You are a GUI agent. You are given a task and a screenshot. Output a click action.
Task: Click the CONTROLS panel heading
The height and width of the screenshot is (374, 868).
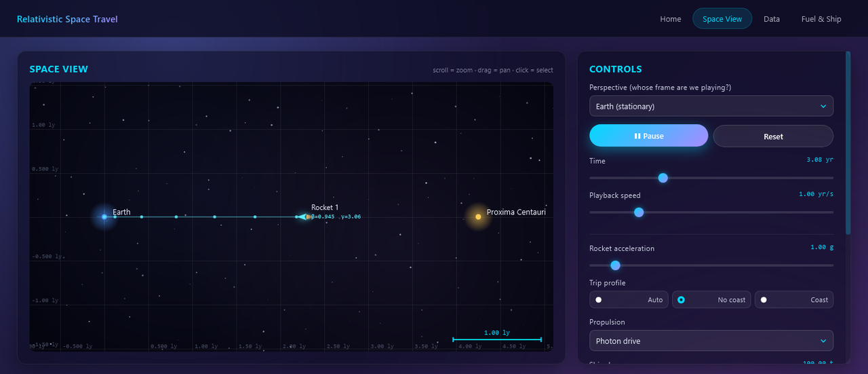(616, 69)
